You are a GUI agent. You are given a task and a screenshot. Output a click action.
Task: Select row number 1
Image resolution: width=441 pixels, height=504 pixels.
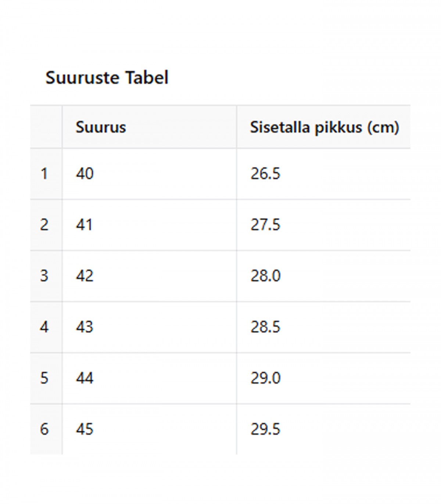coord(46,174)
